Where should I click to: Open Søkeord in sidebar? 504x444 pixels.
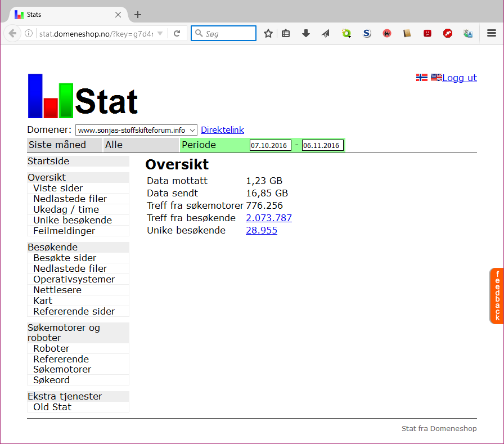tap(78, 380)
